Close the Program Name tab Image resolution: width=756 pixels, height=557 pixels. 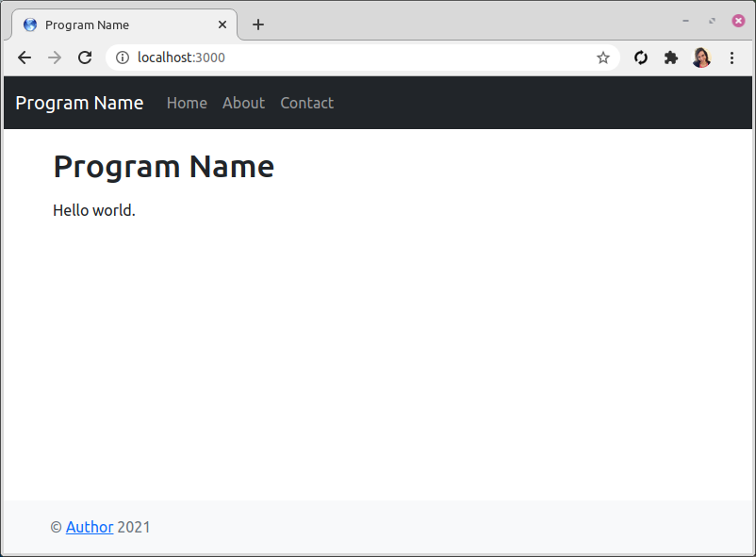[222, 25]
